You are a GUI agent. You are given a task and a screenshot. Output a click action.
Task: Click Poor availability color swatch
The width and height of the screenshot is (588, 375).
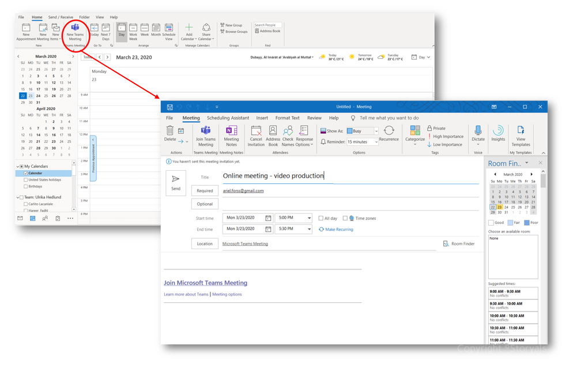526,223
